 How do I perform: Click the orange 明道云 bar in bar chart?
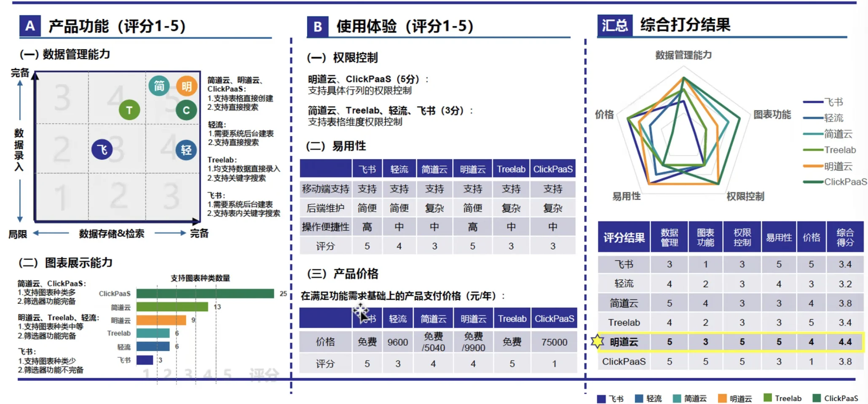pos(161,320)
